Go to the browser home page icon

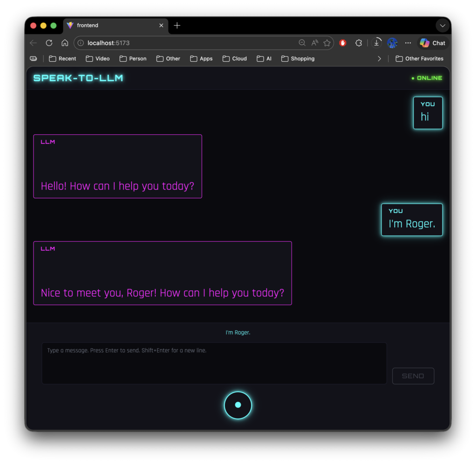[x=65, y=43]
